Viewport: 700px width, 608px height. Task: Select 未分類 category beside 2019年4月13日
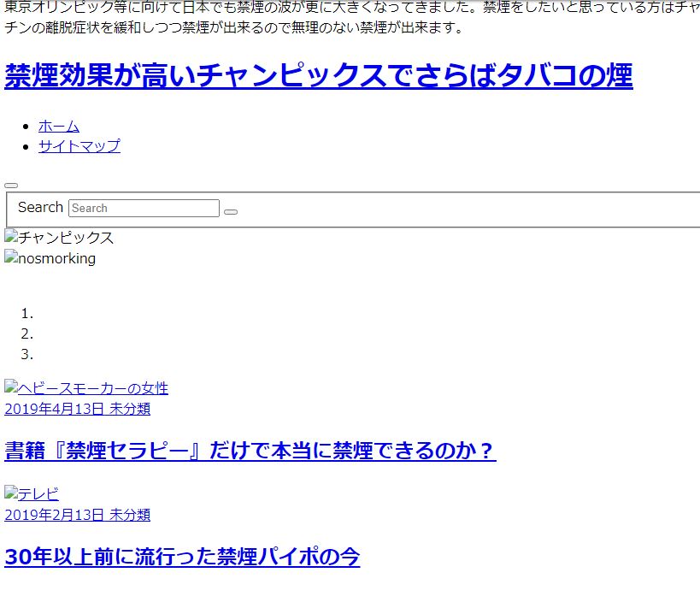tap(130, 409)
